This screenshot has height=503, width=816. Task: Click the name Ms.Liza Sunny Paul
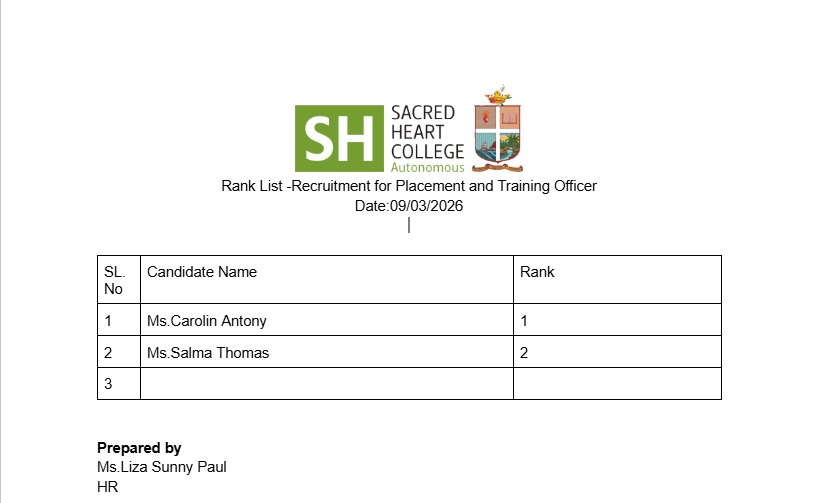(x=154, y=467)
